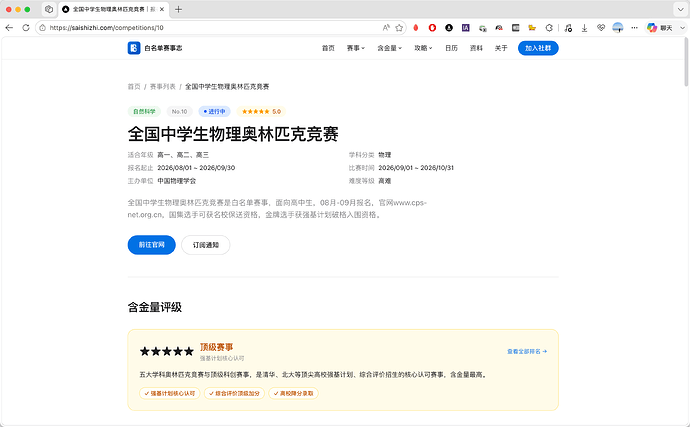This screenshot has width=690, height=427.
Task: Expand the 含金量 navigation dropdown
Action: [x=389, y=48]
